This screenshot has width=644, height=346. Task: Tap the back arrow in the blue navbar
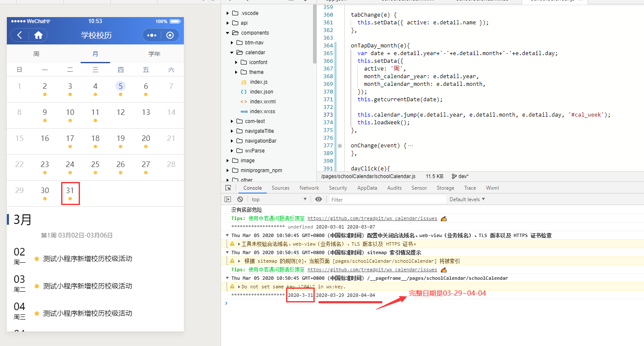pyautogui.click(x=20, y=35)
